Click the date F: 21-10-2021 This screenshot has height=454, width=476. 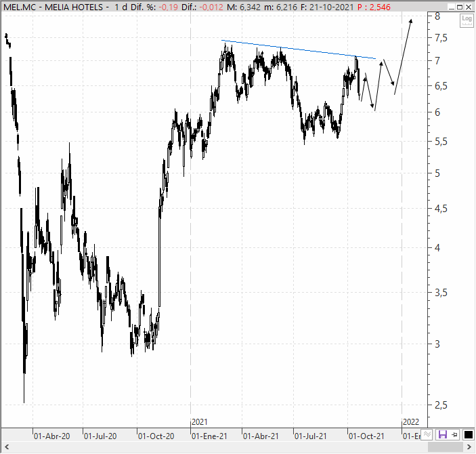pos(328,7)
